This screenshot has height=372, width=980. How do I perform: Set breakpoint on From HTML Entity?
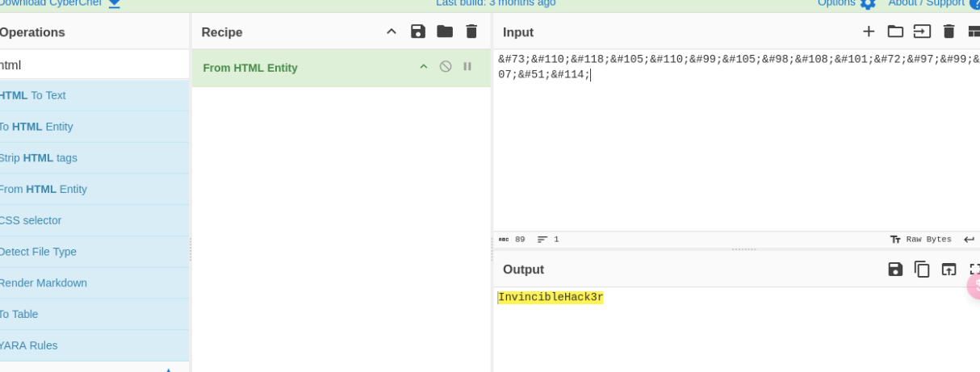click(x=467, y=67)
